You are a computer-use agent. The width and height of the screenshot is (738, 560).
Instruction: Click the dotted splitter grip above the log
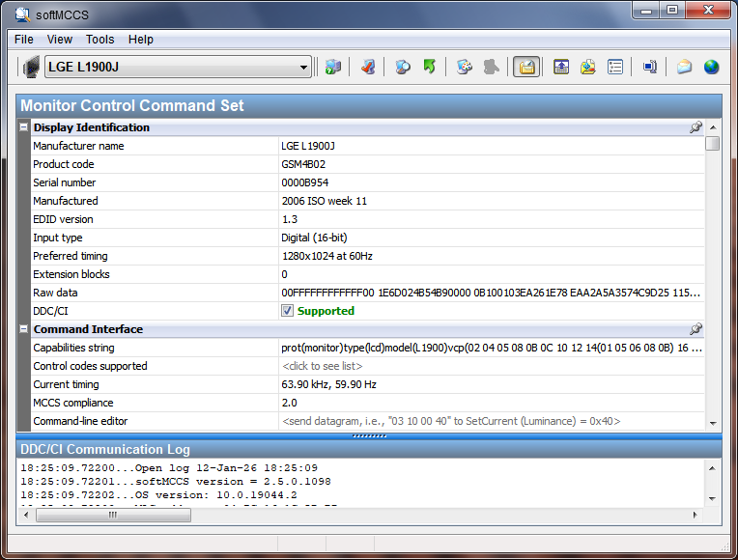point(369,435)
